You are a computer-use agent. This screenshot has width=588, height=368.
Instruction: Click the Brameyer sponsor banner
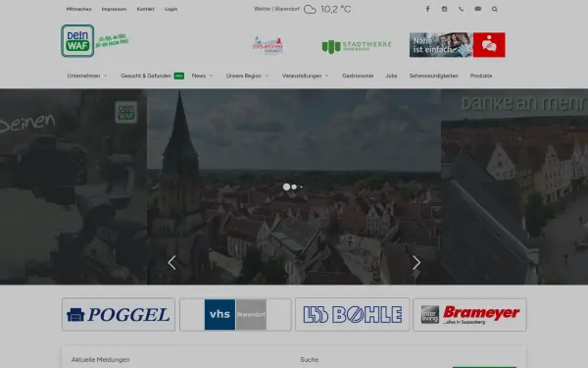point(469,315)
